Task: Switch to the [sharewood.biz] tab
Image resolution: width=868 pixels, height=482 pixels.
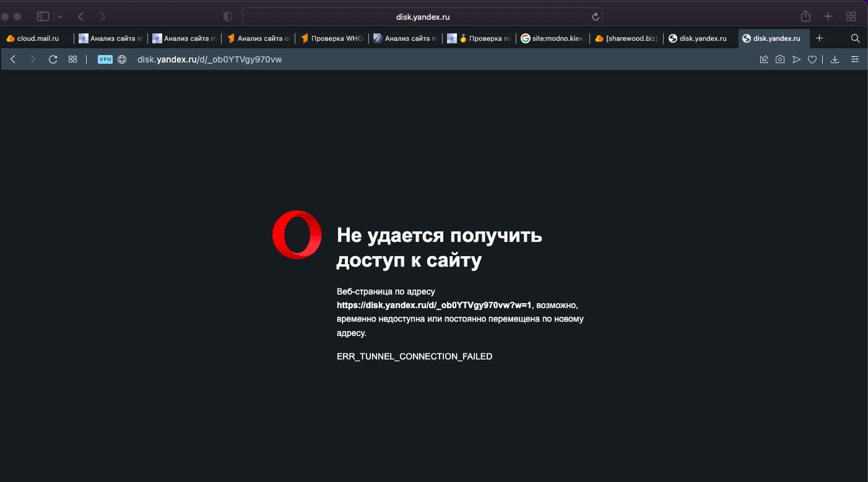Action: click(627, 38)
